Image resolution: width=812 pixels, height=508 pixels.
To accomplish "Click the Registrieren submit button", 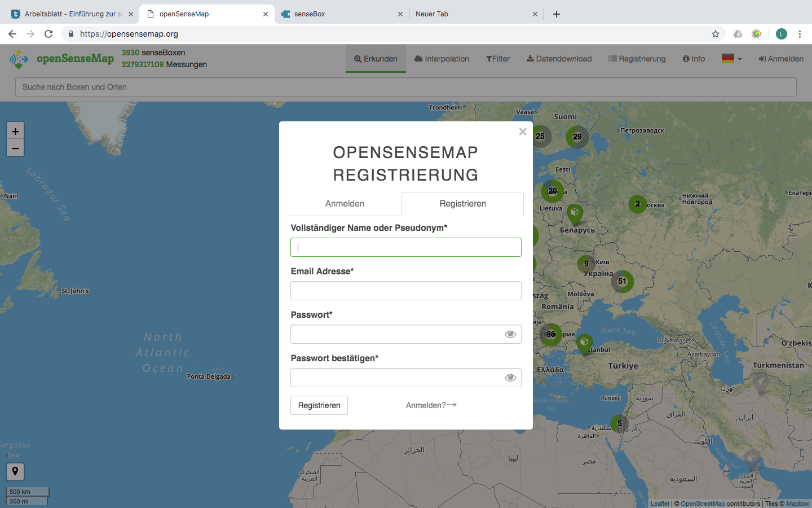I will pos(319,405).
